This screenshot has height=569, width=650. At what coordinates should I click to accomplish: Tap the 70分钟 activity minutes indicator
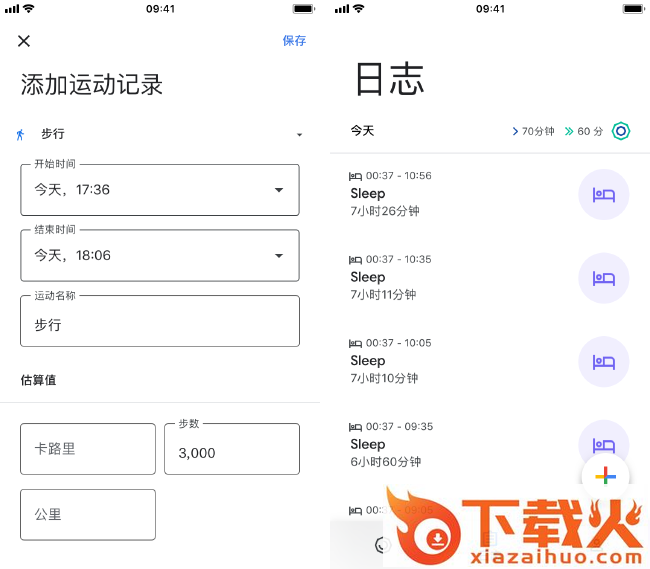click(533, 131)
